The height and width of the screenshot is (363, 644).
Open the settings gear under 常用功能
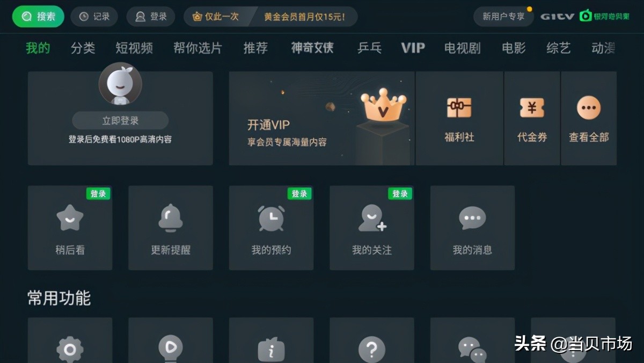click(70, 350)
